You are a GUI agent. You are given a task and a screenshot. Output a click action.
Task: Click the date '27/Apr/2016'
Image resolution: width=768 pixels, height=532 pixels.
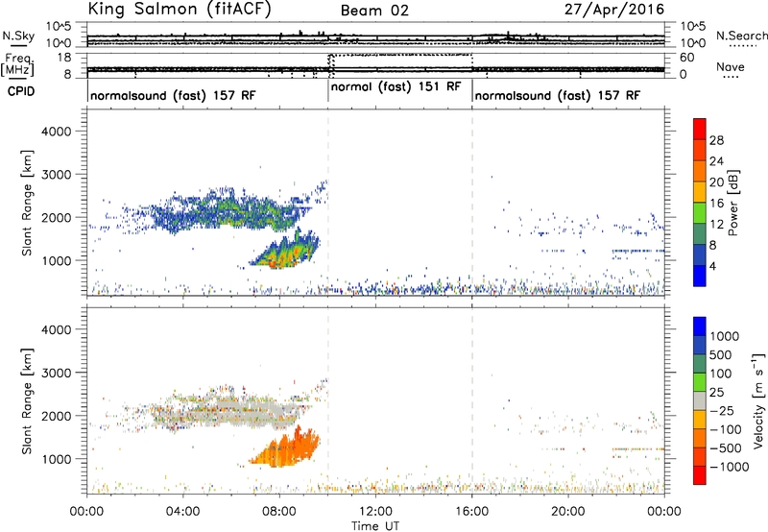click(614, 10)
